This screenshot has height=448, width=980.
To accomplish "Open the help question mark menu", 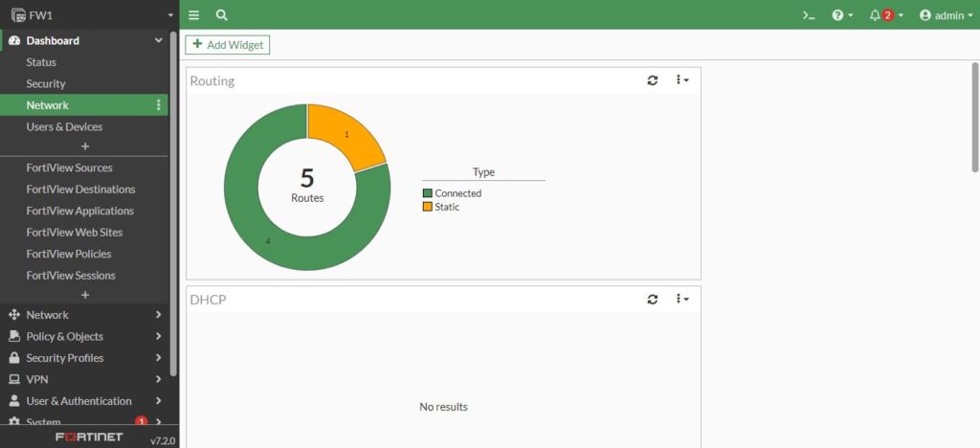I will point(841,15).
